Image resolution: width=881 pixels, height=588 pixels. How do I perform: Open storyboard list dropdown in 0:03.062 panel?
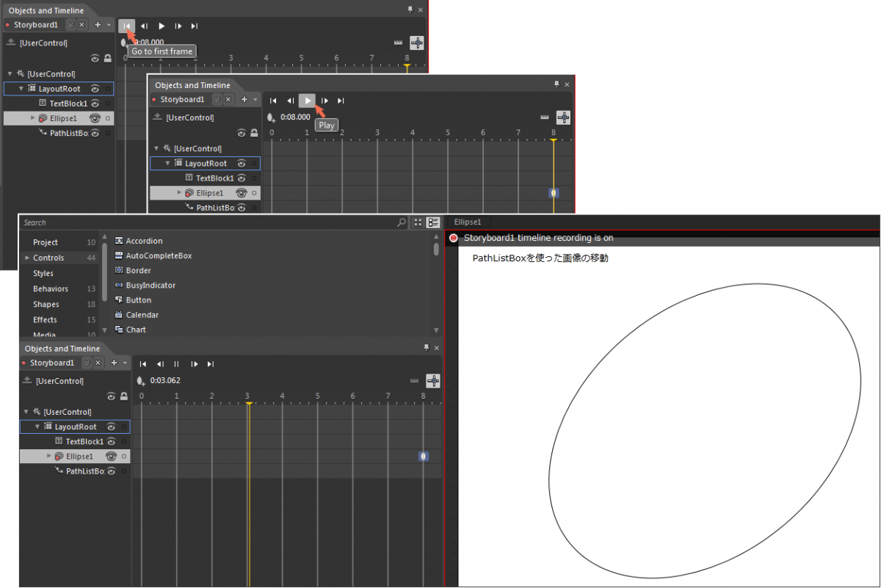click(x=87, y=363)
